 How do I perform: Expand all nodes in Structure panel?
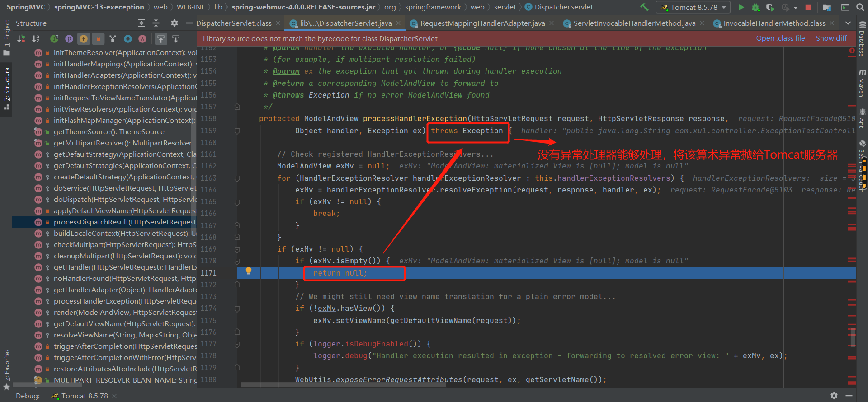(x=142, y=23)
